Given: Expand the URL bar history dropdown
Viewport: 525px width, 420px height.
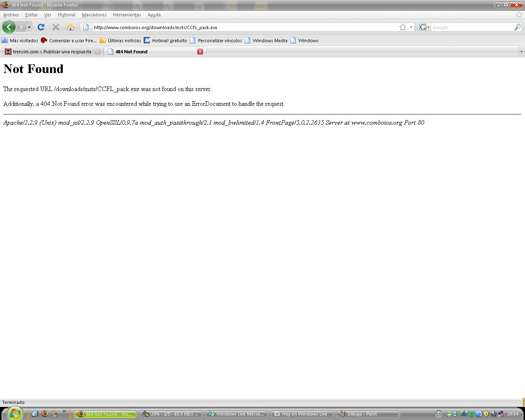Looking at the screenshot, I should tap(411, 27).
